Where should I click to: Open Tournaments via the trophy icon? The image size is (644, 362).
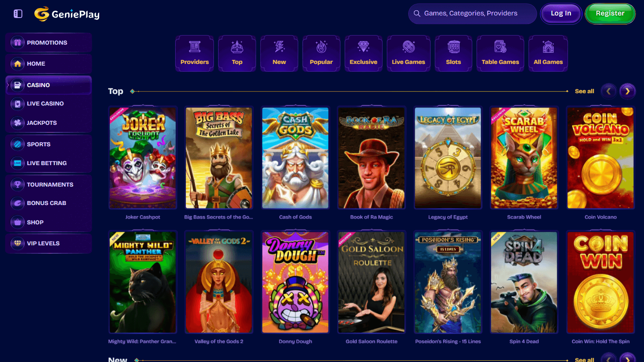tap(18, 184)
